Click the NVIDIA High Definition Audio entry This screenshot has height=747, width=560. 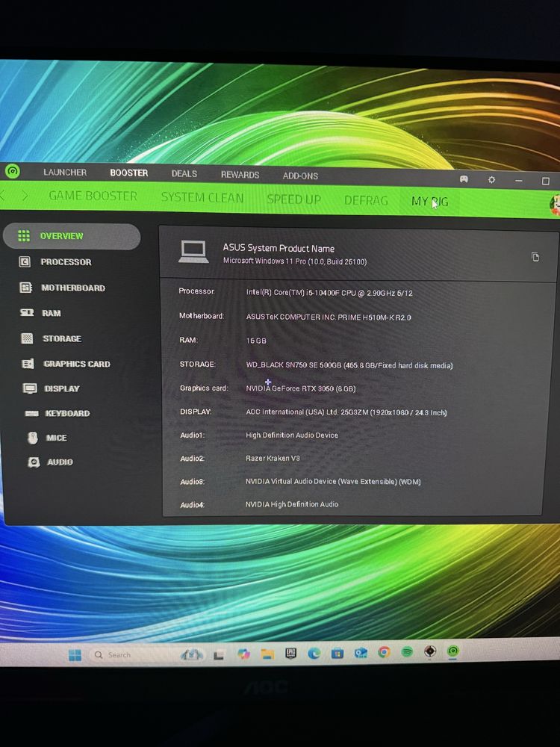[x=292, y=504]
